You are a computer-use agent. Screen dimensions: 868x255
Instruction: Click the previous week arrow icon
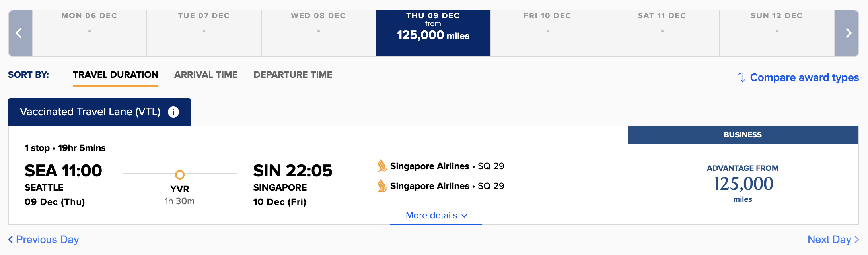click(19, 33)
